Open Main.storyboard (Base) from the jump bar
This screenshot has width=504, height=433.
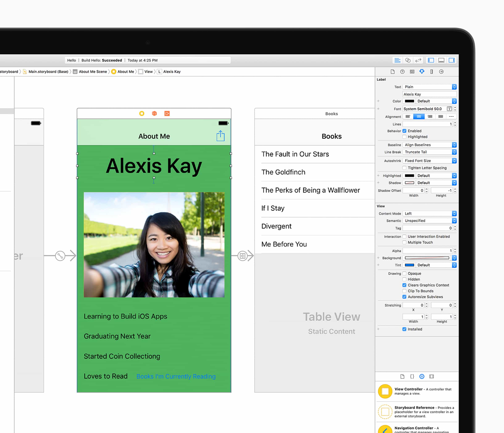49,72
